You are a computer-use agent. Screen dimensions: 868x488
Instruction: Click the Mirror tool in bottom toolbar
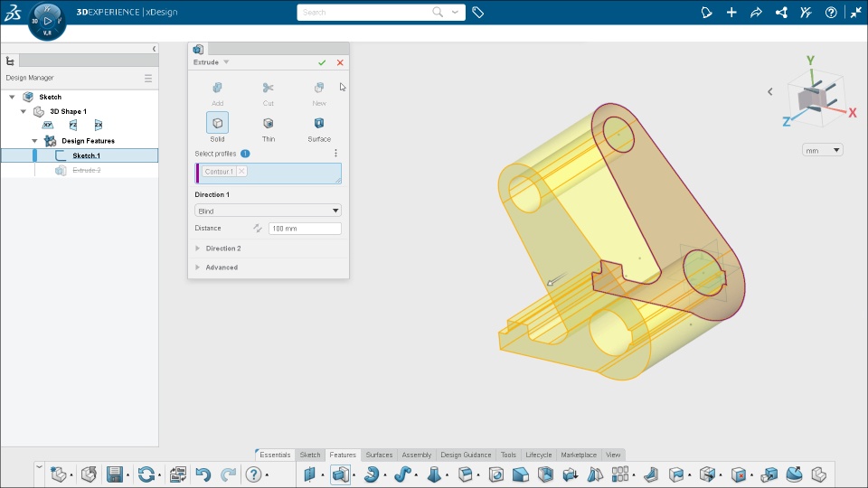[595, 474]
